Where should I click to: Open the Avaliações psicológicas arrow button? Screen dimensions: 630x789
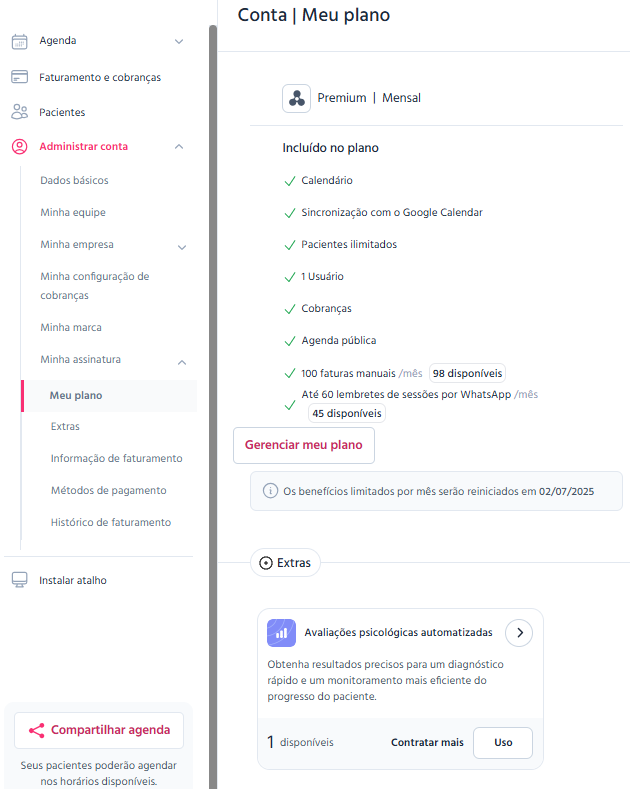519,633
